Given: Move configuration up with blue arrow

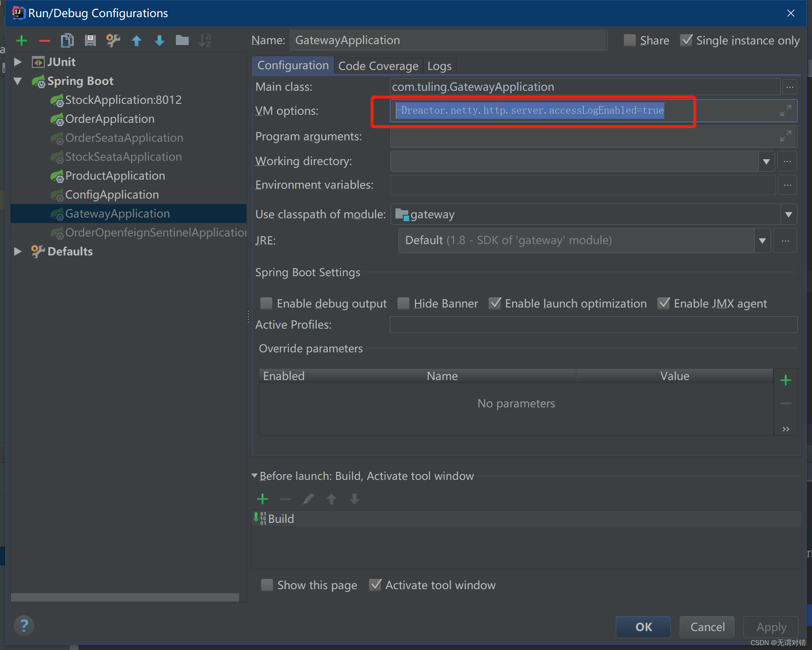Looking at the screenshot, I should 136,40.
